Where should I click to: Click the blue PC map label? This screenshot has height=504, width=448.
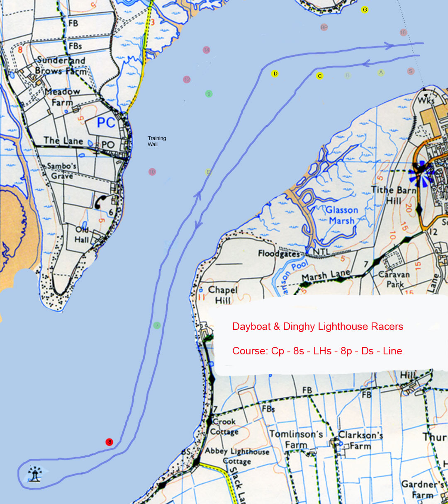tap(106, 122)
